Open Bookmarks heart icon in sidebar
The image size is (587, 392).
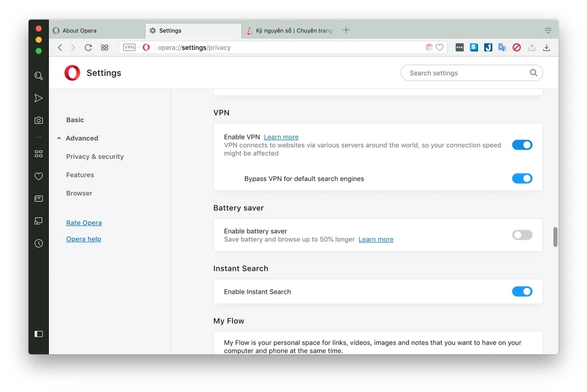click(x=39, y=176)
